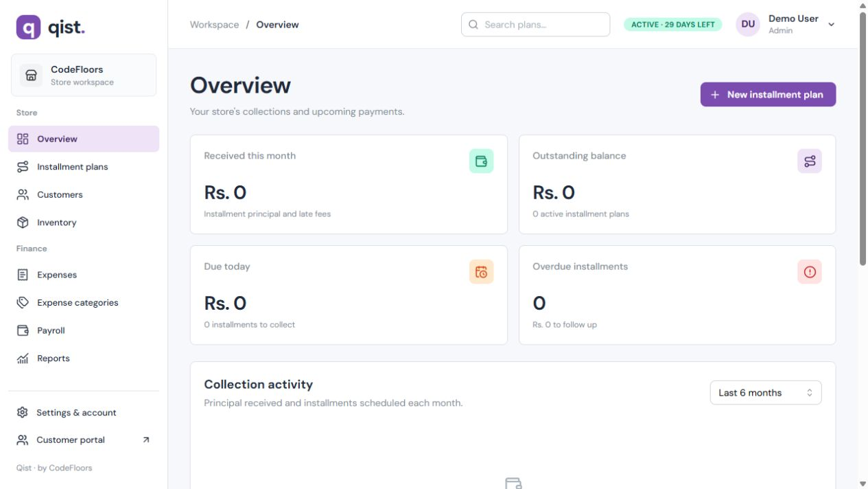Open the Expenses section
Image resolution: width=868 pixels, height=489 pixels.
pos(84,275)
